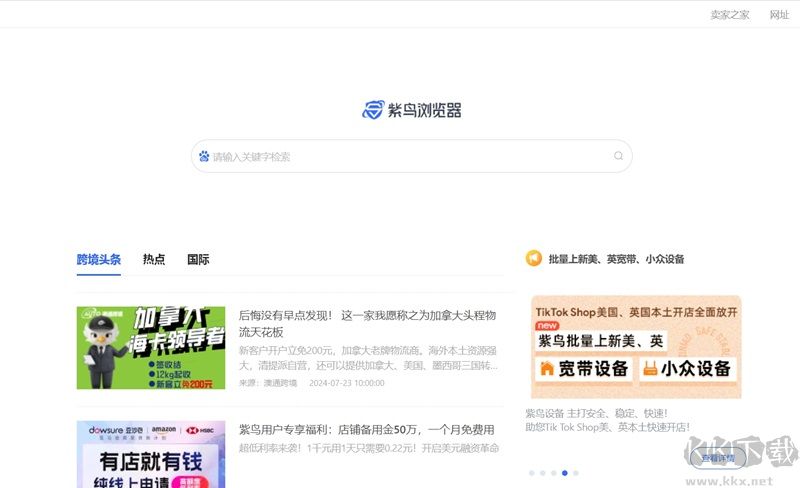Select the active fourth carousel dot
The width and height of the screenshot is (800, 488).
point(564,473)
